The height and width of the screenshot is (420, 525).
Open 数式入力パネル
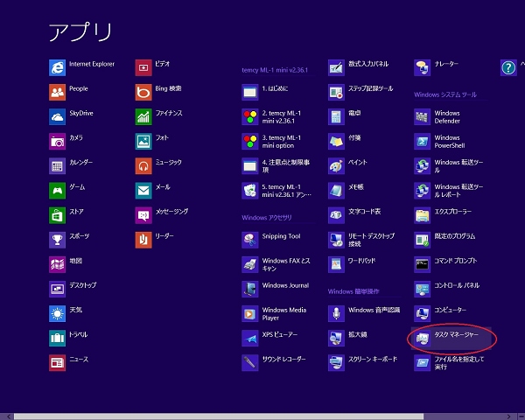point(336,67)
